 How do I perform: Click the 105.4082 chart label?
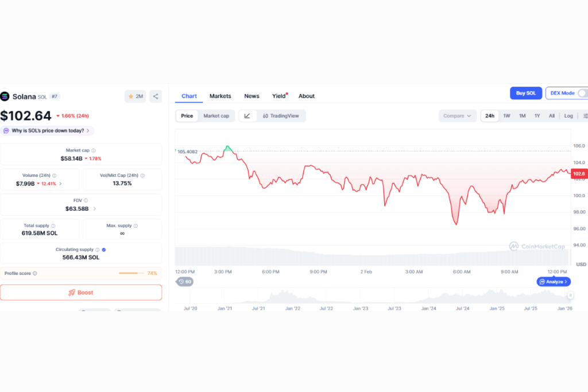point(187,152)
